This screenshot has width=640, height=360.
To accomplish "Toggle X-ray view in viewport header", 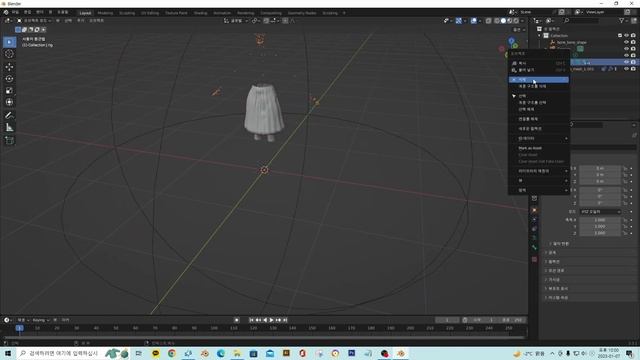I will click(x=488, y=20).
